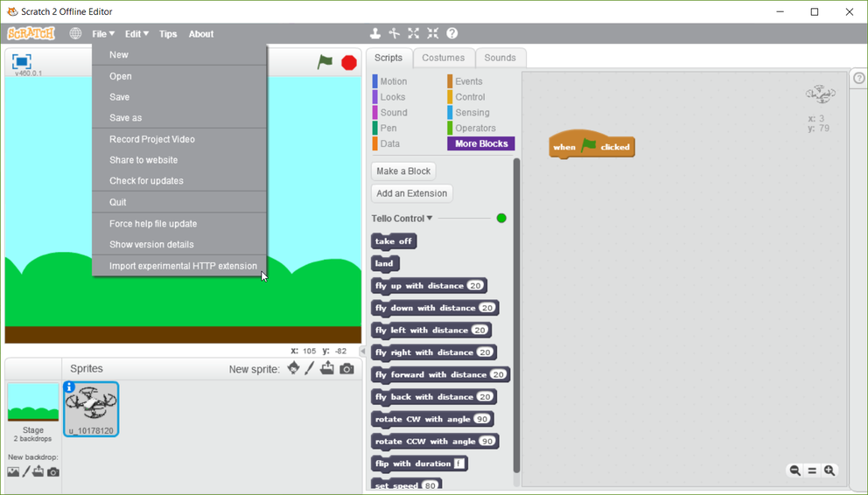Screen dimensions: 868x495
Task: Select the u_10178120 drone sprite
Action: pyautogui.click(x=91, y=408)
